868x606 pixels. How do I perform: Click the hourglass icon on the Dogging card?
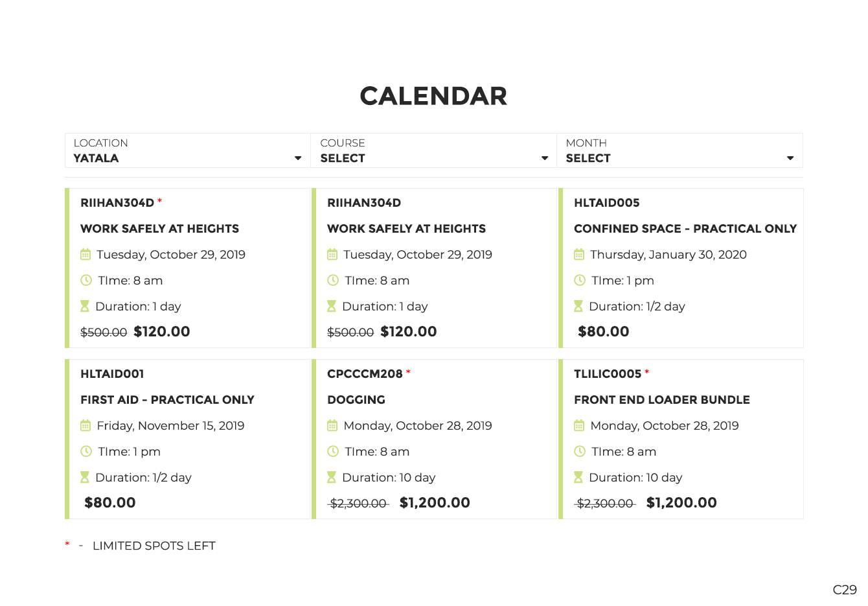point(332,477)
